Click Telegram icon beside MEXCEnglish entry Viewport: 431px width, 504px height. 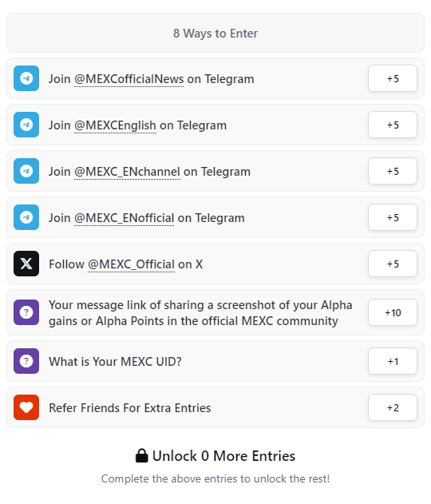(x=26, y=125)
